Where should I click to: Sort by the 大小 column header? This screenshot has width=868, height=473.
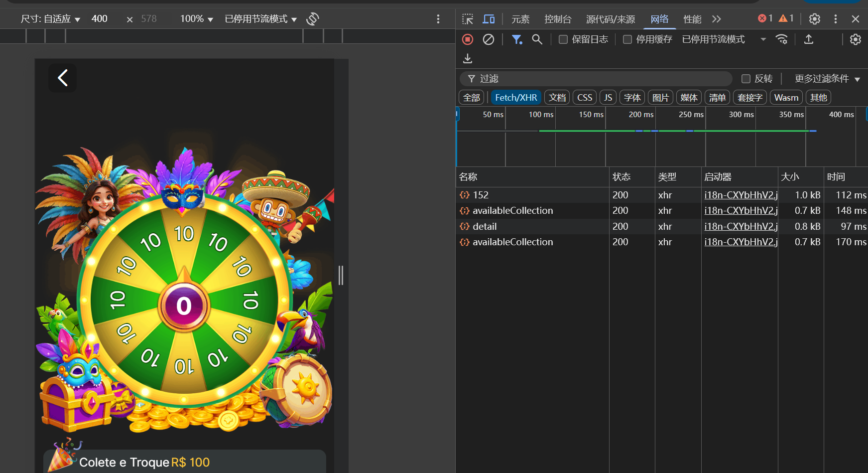[x=801, y=177]
